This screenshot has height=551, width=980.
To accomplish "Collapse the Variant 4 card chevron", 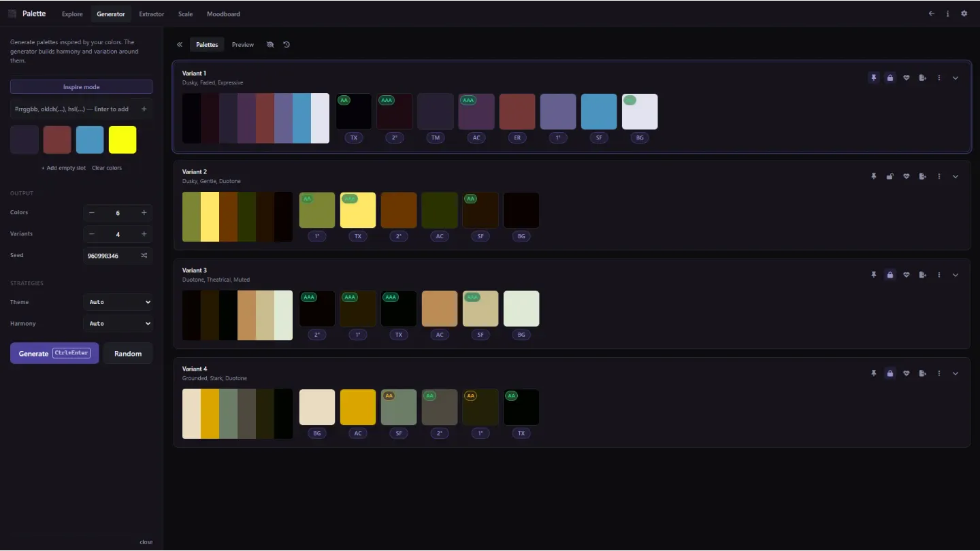I will click(955, 373).
